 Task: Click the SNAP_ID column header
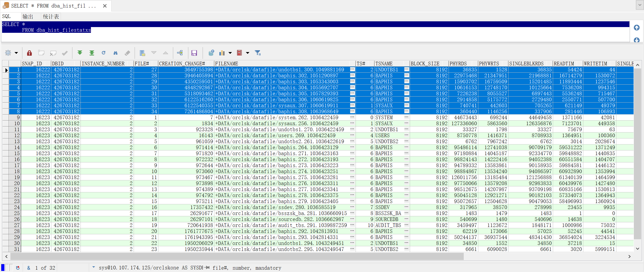pos(36,64)
